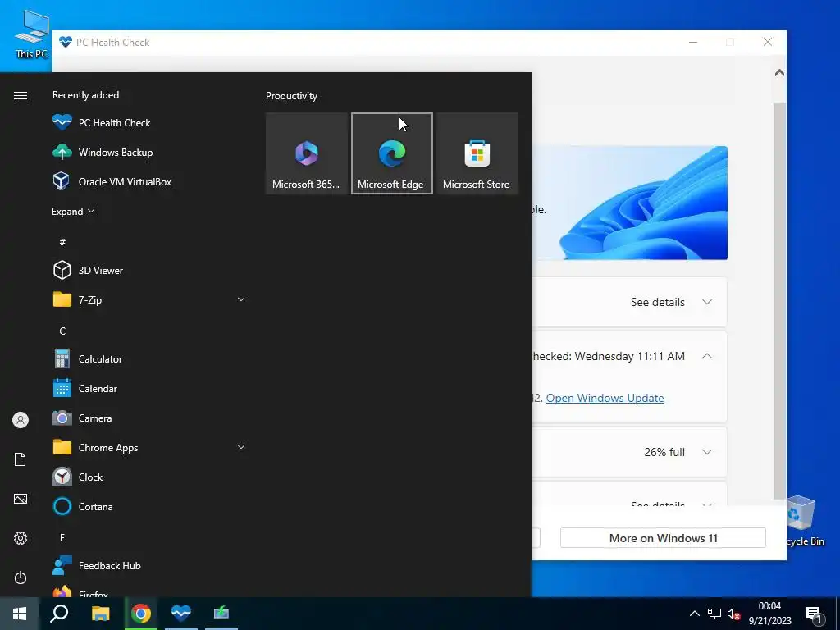The height and width of the screenshot is (630, 840).
Task: Click the muted volume tray icon
Action: pyautogui.click(x=733, y=614)
